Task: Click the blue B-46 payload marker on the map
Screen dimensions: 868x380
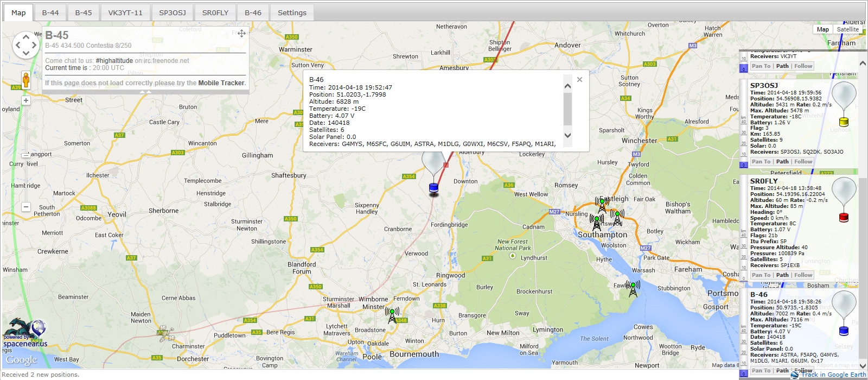Action: coord(433,188)
